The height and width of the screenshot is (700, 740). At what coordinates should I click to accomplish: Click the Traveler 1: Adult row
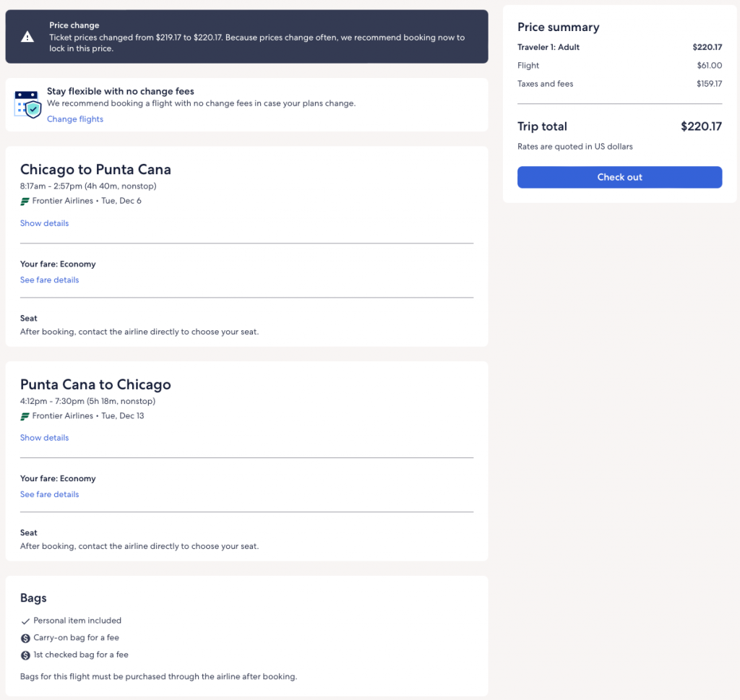[x=548, y=48]
